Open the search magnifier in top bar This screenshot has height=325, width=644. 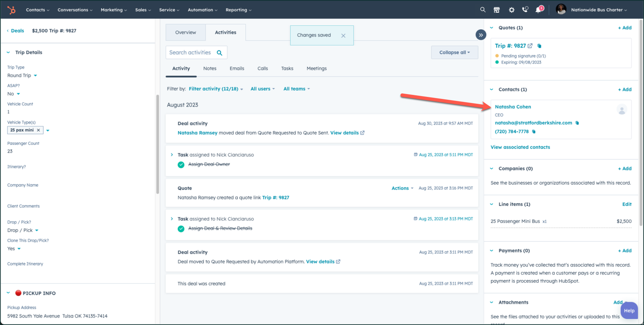[483, 10]
